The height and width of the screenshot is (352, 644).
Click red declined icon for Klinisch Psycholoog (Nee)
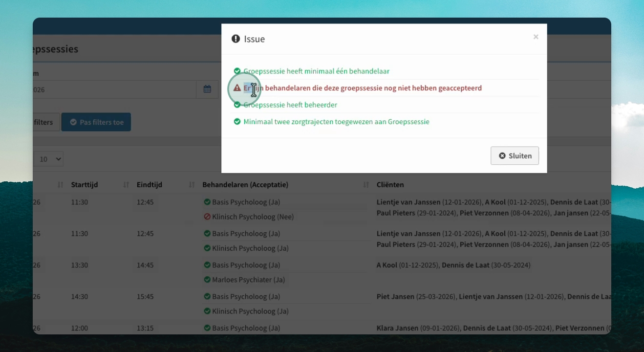click(207, 217)
